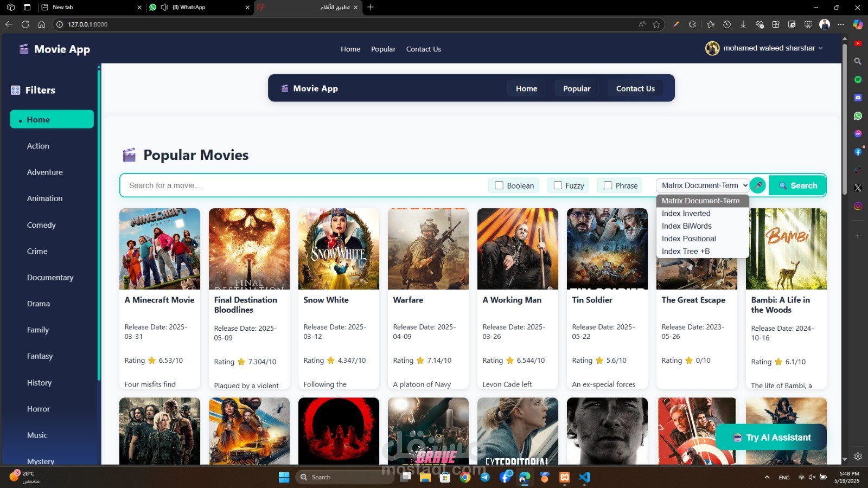868x488 pixels.
Task: Select Index BiWords option
Action: point(702,226)
